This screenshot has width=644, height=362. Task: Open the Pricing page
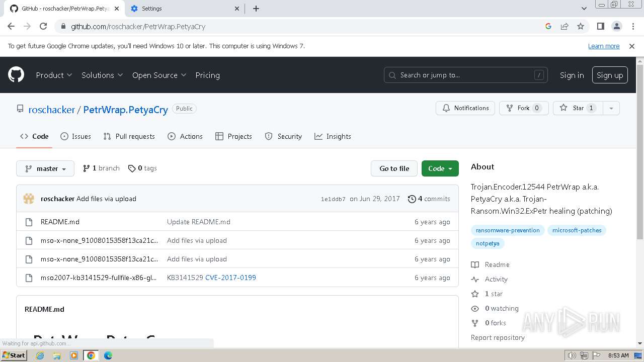tap(207, 75)
